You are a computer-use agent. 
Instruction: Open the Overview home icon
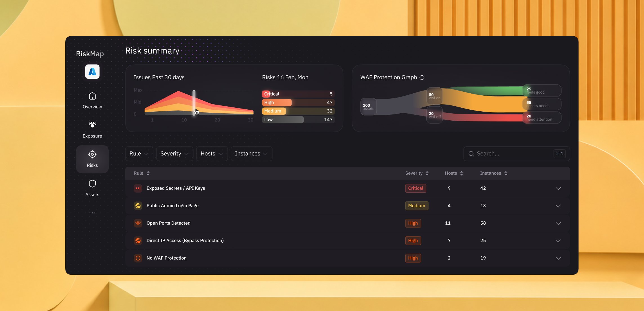pos(92,96)
